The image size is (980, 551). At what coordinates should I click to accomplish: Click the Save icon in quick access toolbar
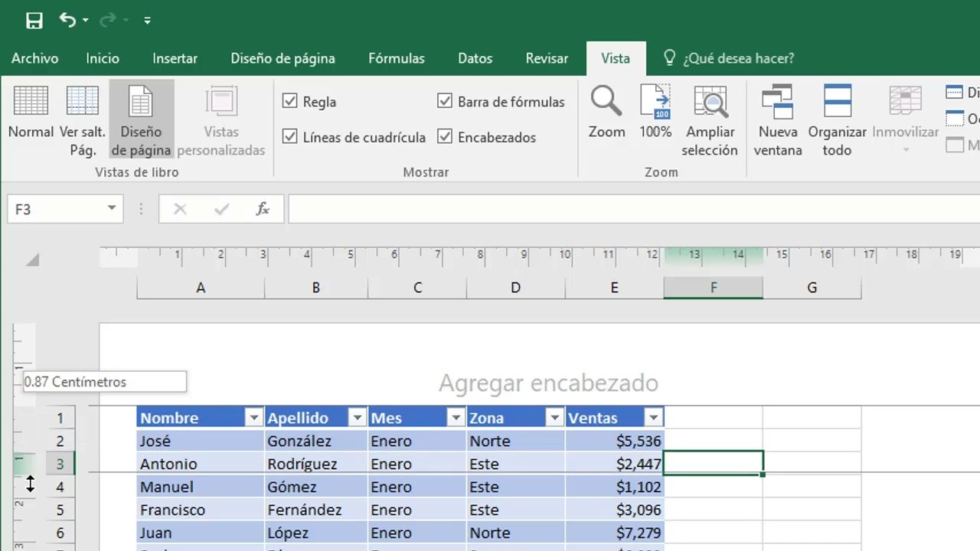pos(34,21)
